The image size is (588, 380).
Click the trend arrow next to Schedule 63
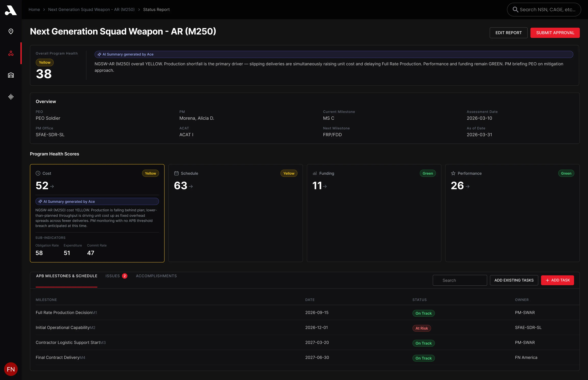[191, 186]
